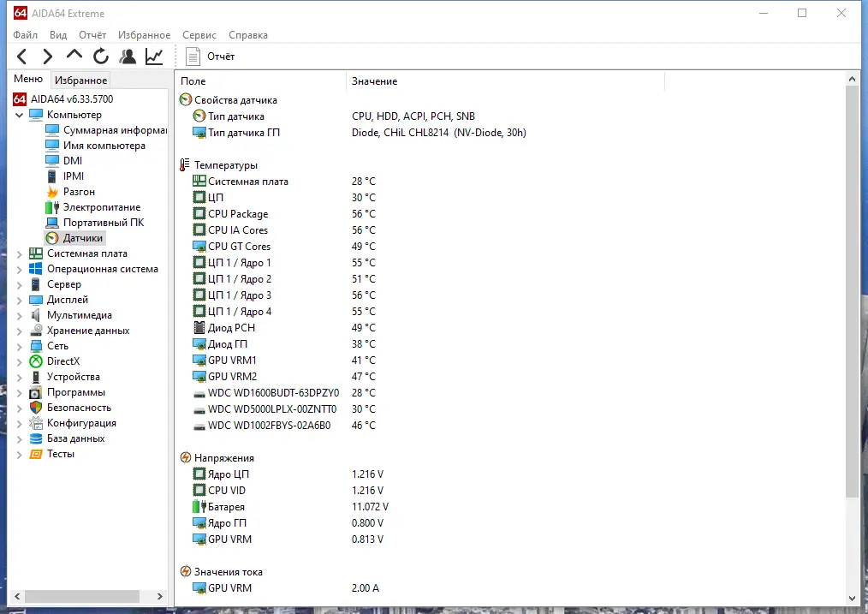Click the vertical scrollbar down arrow

[852, 599]
